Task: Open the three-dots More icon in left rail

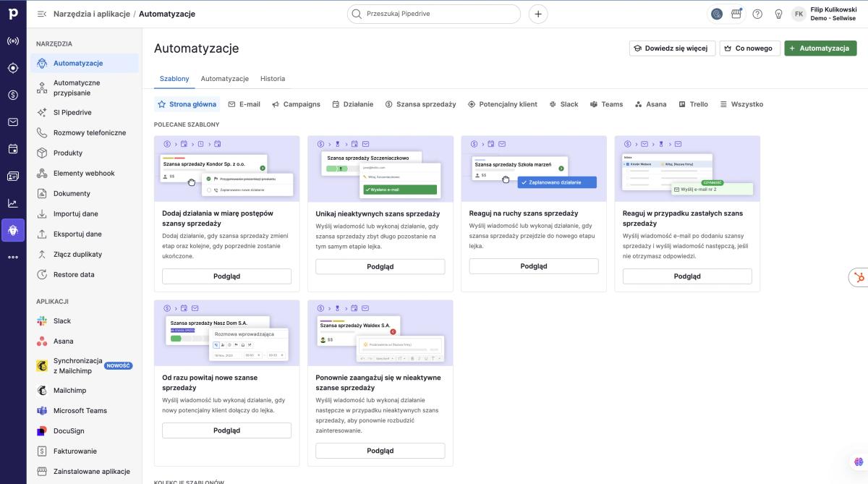Action: coord(13,257)
